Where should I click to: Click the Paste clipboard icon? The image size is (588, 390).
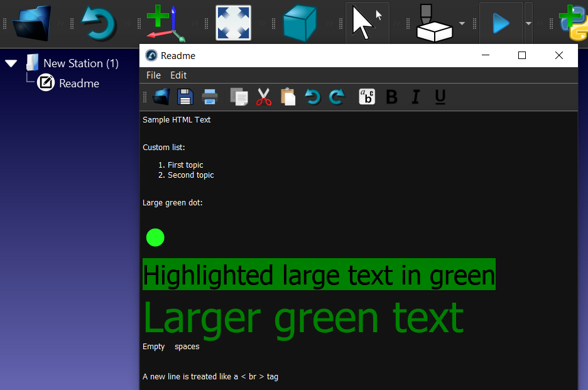click(x=288, y=97)
